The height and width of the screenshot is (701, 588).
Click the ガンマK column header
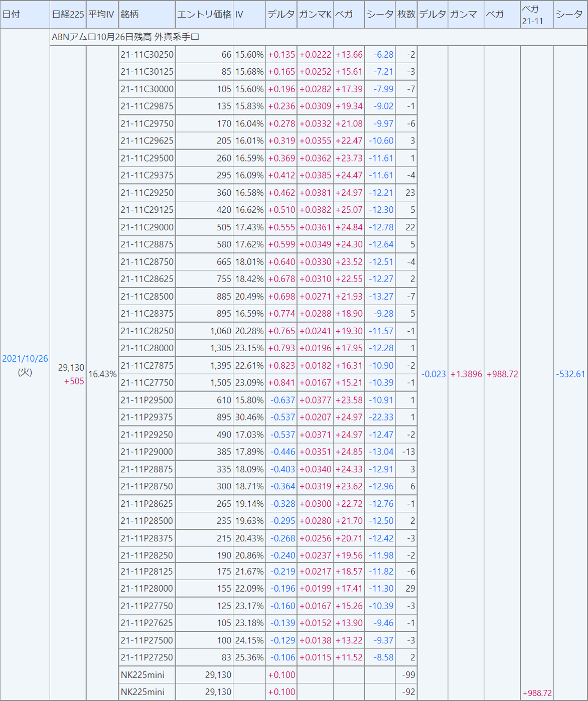point(315,15)
